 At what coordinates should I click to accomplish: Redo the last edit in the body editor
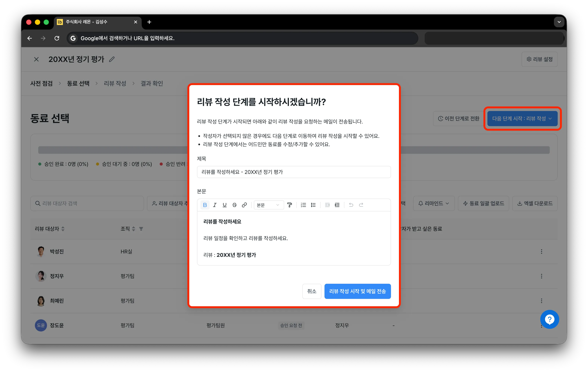[361, 205]
